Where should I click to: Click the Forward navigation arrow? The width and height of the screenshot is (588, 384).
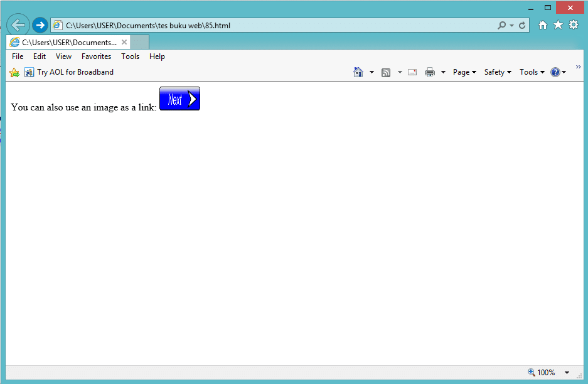pos(40,25)
